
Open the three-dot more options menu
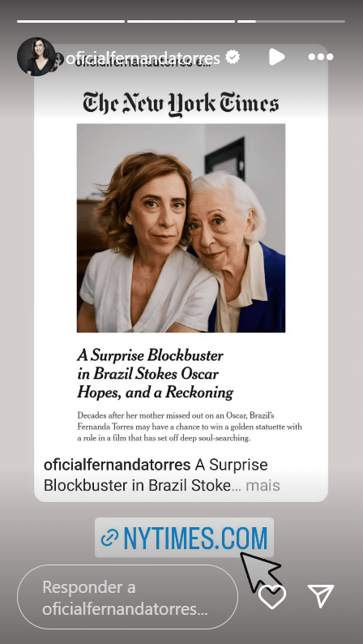click(321, 57)
